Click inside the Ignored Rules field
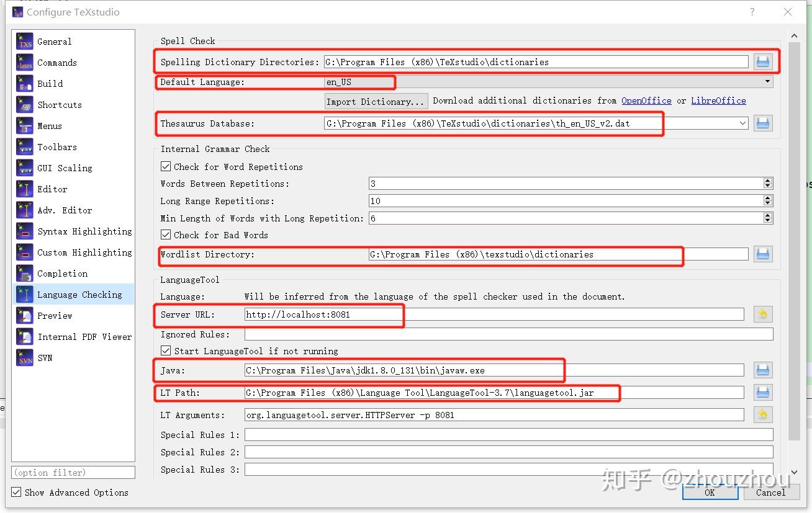Image resolution: width=812 pixels, height=513 pixels. pos(435,334)
